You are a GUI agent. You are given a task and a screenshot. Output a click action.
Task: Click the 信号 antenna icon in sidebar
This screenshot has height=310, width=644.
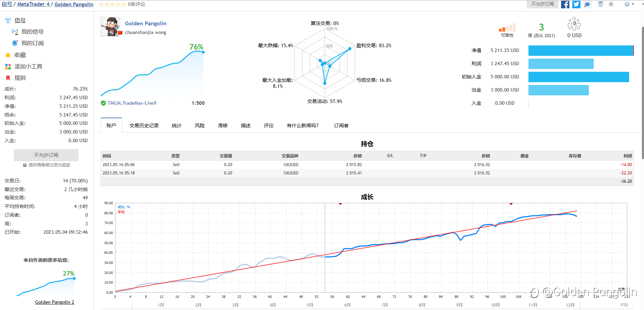point(8,20)
